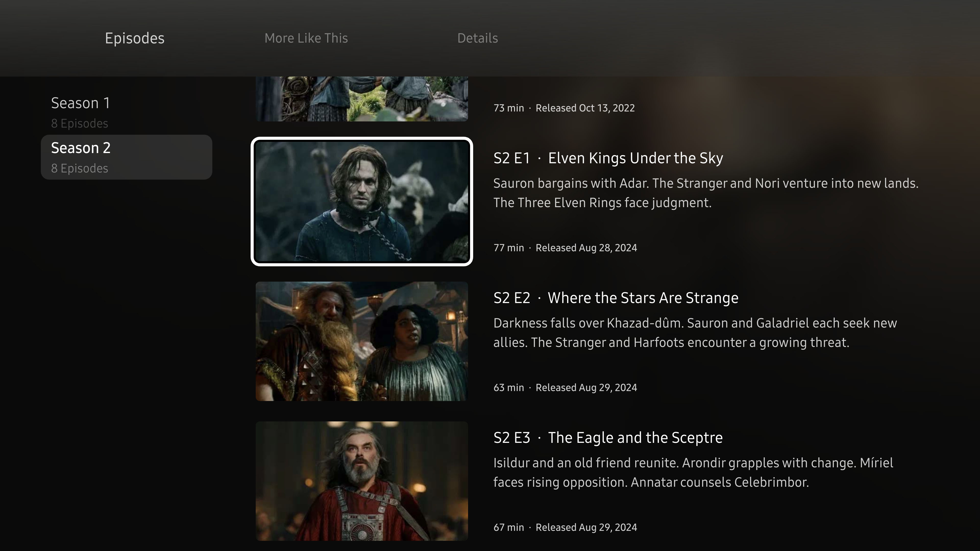Image resolution: width=980 pixels, height=551 pixels.
Task: Click the 'Isildur and an old friend reunite' description
Action: 693,472
